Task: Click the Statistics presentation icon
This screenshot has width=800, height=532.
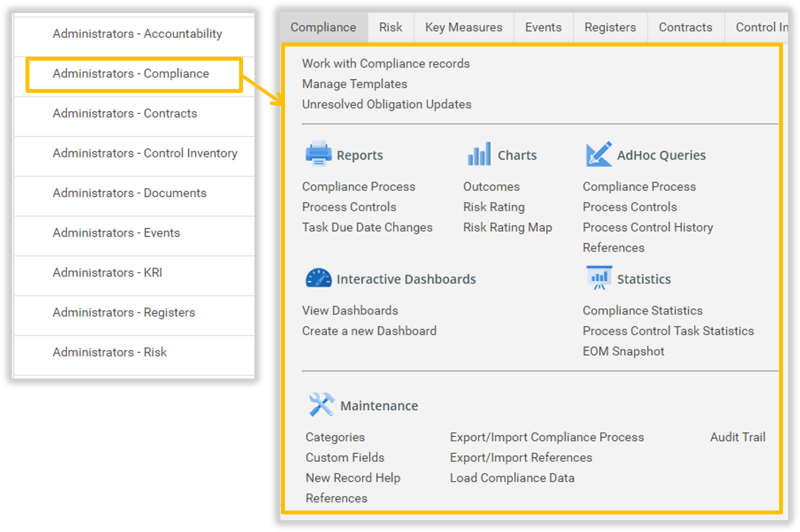Action: click(599, 278)
